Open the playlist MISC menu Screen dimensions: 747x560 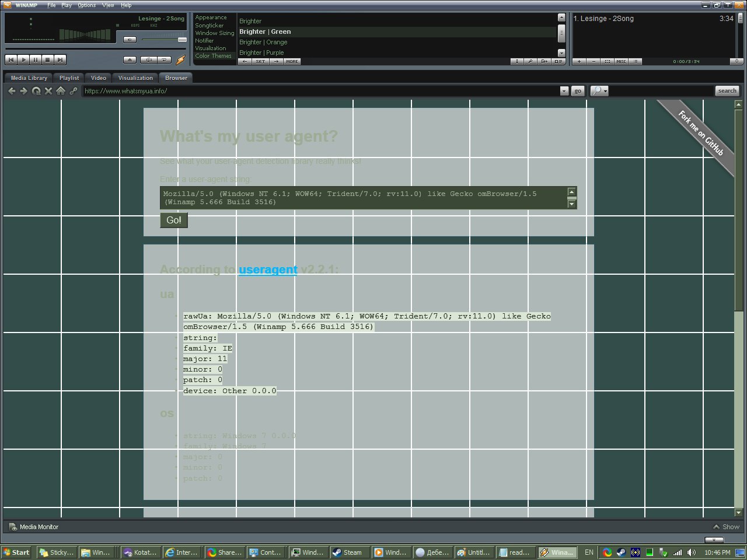(x=621, y=61)
